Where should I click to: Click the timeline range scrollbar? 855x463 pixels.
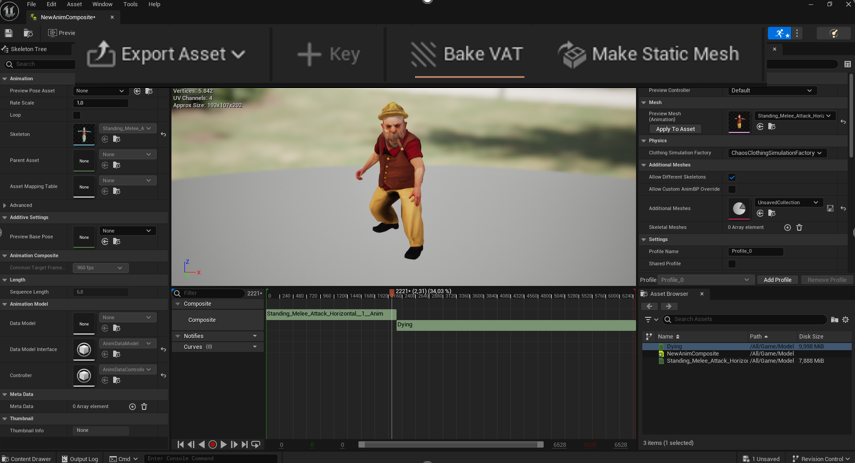point(451,444)
